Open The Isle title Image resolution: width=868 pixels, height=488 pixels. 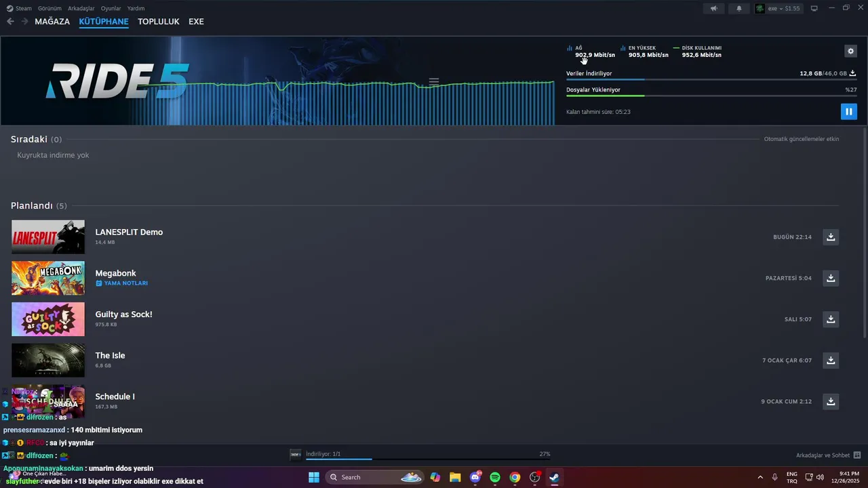[110, 355]
